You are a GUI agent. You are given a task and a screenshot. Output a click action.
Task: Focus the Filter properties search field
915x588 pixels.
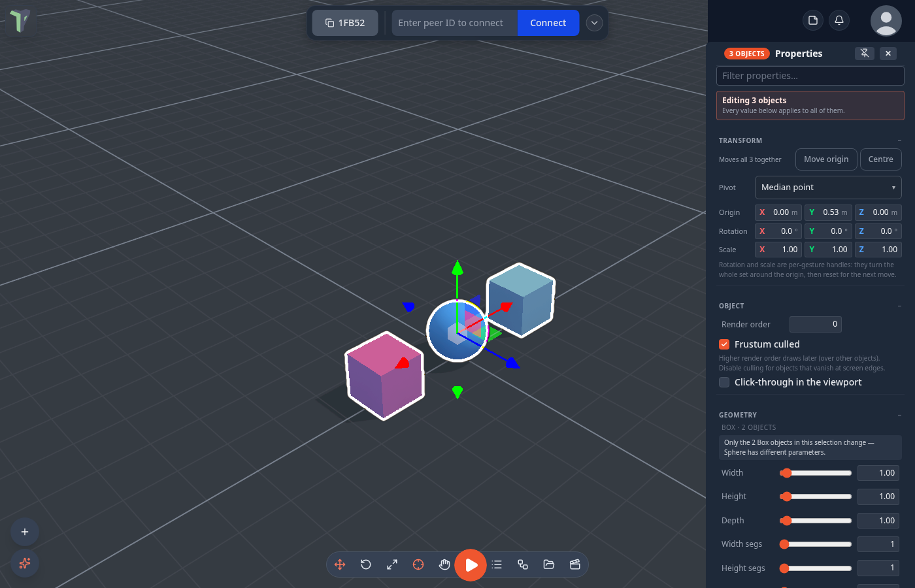tap(810, 76)
